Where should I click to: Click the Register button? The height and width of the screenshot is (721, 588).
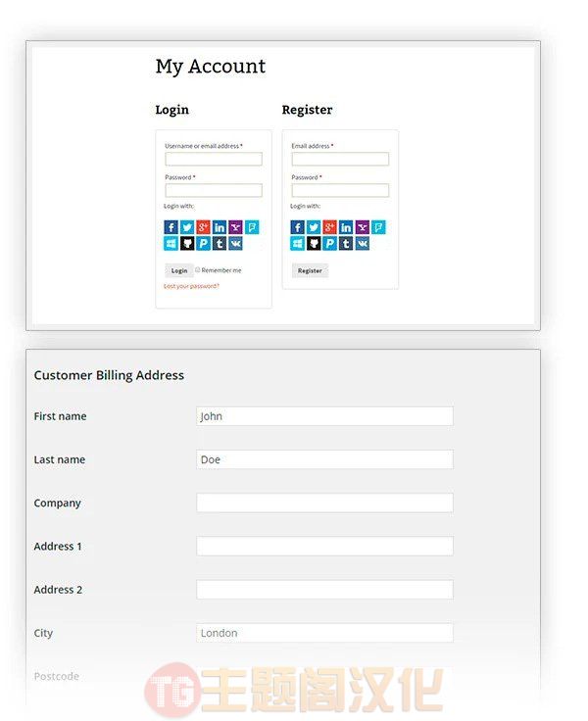[310, 270]
